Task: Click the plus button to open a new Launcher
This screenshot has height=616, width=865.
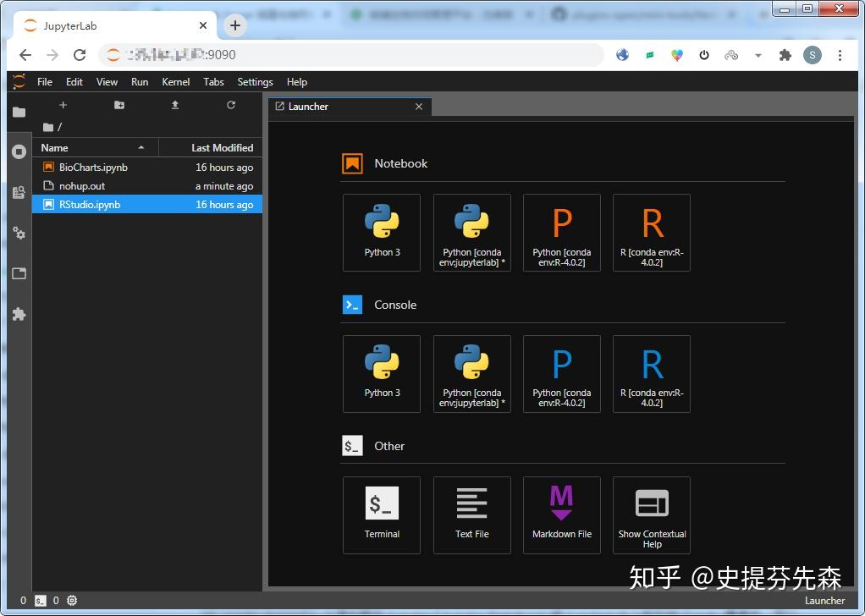Action: coord(63,105)
